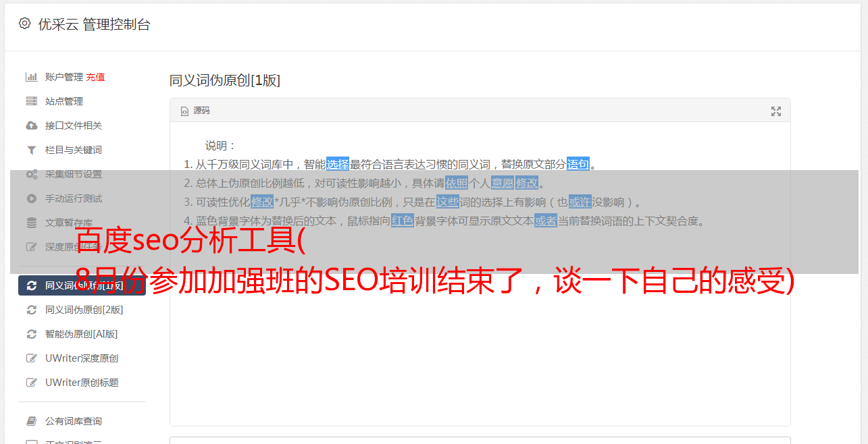Click the 站点管理 server icon
The image size is (868, 444).
(x=31, y=101)
